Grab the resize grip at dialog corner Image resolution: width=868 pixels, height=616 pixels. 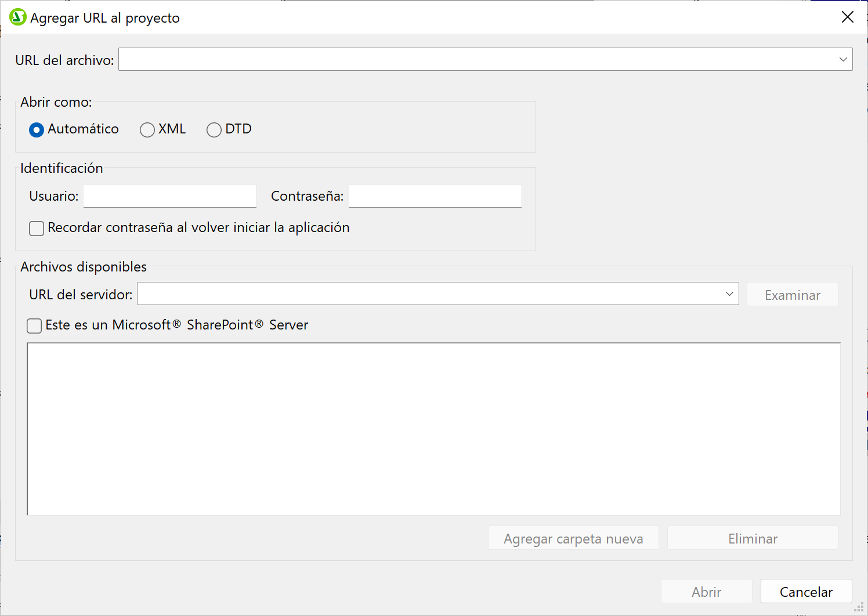coord(859,607)
